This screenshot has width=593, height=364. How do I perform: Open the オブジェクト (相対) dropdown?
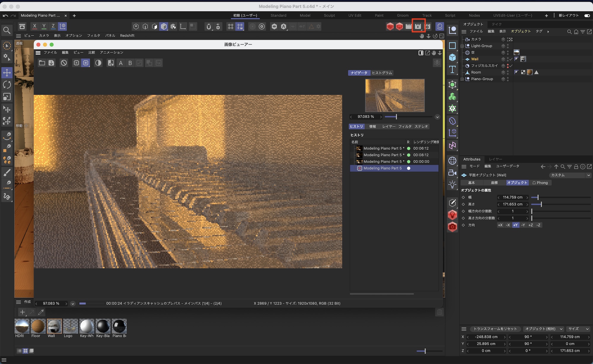(543, 329)
